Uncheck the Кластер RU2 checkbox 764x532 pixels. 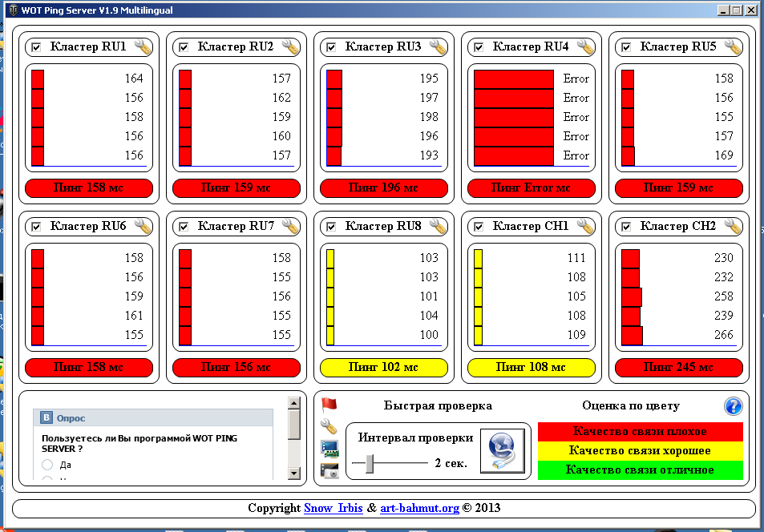point(184,47)
